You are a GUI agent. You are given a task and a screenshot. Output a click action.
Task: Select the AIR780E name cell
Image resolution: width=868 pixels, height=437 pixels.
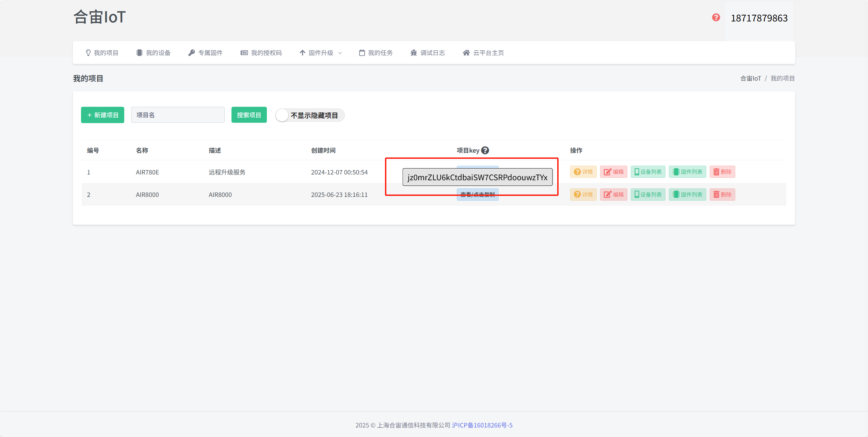[147, 172]
